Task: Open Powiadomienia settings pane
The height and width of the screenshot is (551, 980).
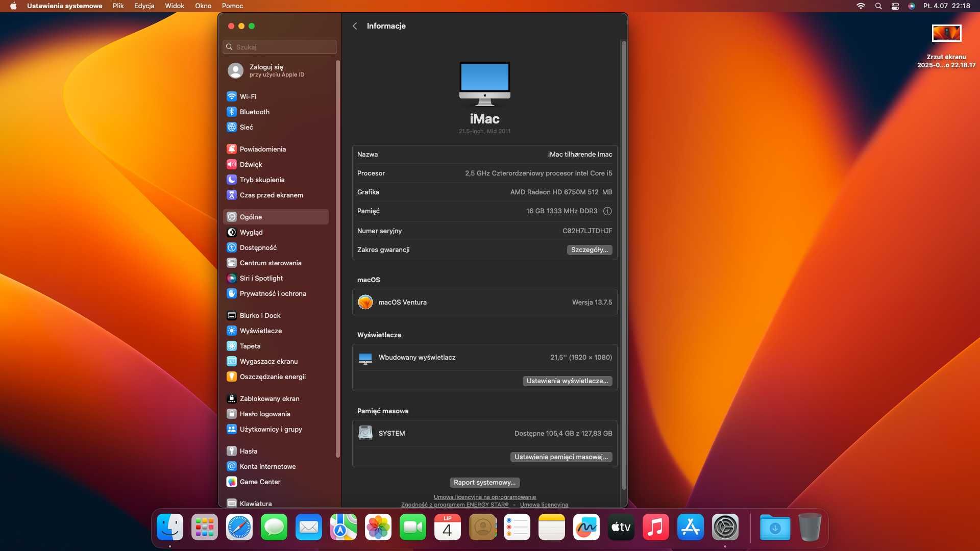Action: pyautogui.click(x=276, y=149)
